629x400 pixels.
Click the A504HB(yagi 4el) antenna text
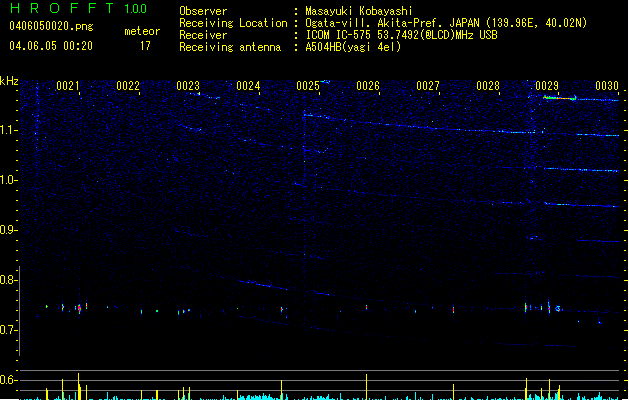pyautogui.click(x=353, y=47)
